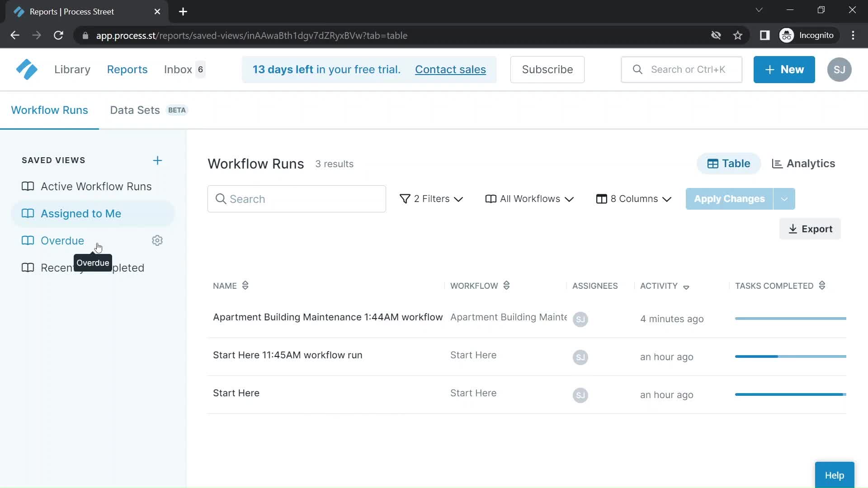868x488 pixels.
Task: Expand the Apply Changes arrow dropdown
Action: coord(784,199)
